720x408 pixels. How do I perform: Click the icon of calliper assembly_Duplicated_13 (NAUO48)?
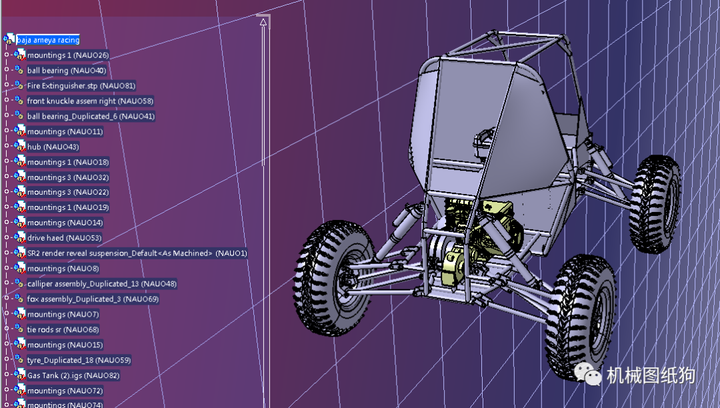coord(19,283)
